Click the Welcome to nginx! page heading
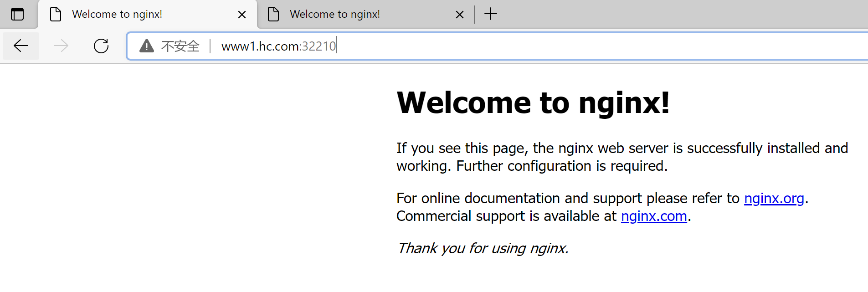Viewport: 868px width, 292px height. (533, 102)
